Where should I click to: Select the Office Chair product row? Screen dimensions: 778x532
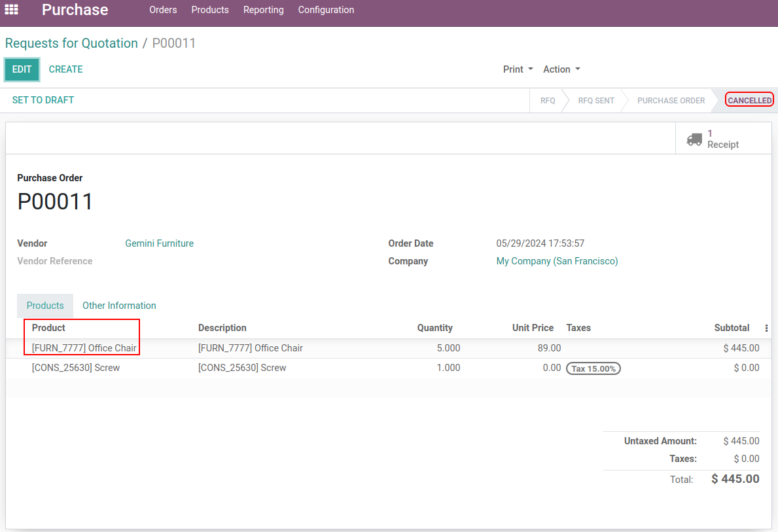tap(84, 348)
